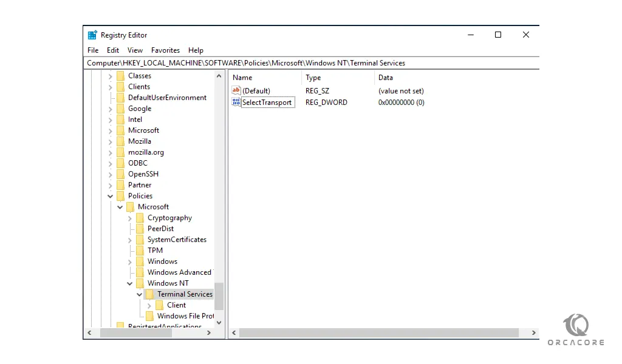622x364 pixels.
Task: Open the File menu
Action: [93, 50]
